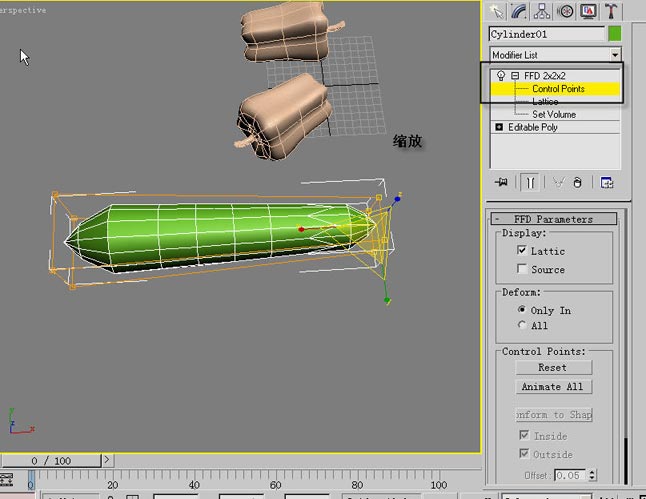Select Editable Poly in modifier stack
The image size is (646, 499).
tap(532, 127)
